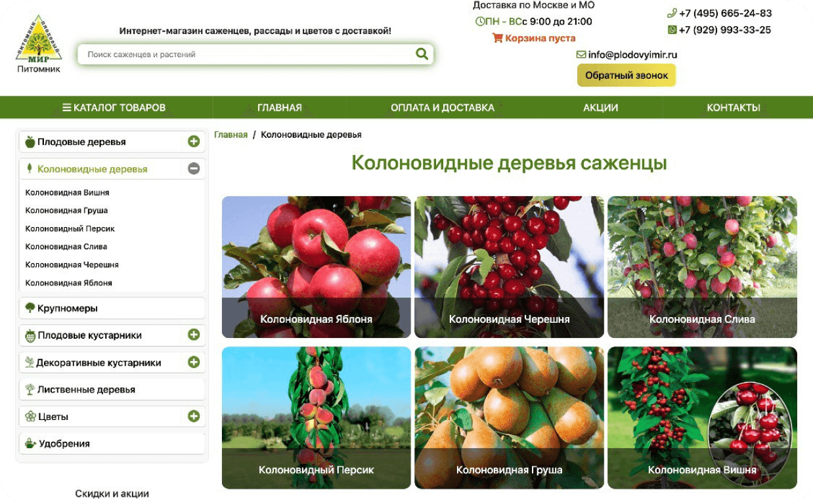Open the Оплата и доставка menu item
Viewport: 813px width, 504px height.
tap(443, 108)
